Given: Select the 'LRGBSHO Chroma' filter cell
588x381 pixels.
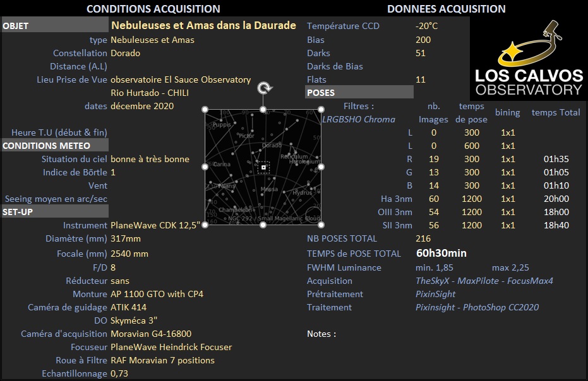Looking at the screenshot, I should point(359,119).
